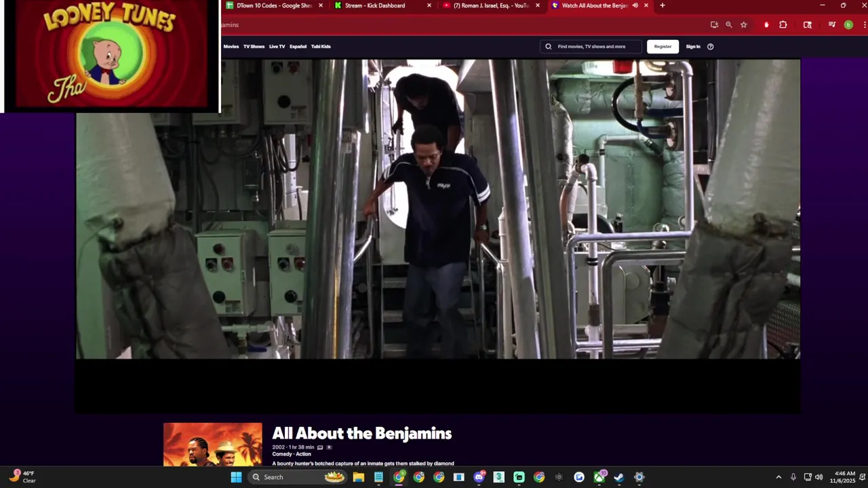Click the Sign In link
The image size is (868, 488).
click(x=693, y=47)
